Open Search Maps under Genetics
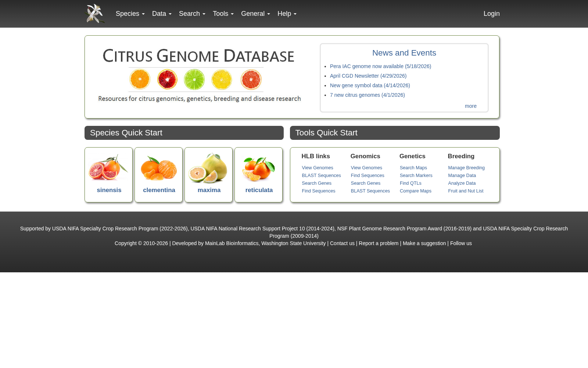Viewport: 588px width, 368px height. [413, 168]
